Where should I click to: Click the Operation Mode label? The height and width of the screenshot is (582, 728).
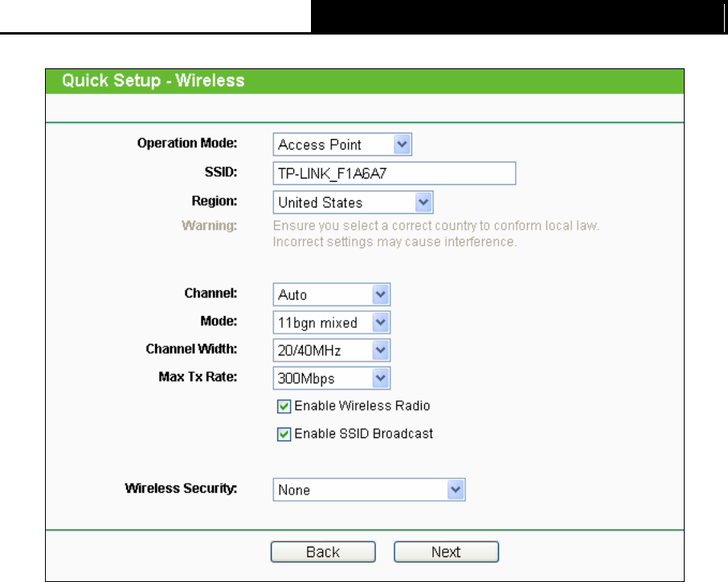187,143
